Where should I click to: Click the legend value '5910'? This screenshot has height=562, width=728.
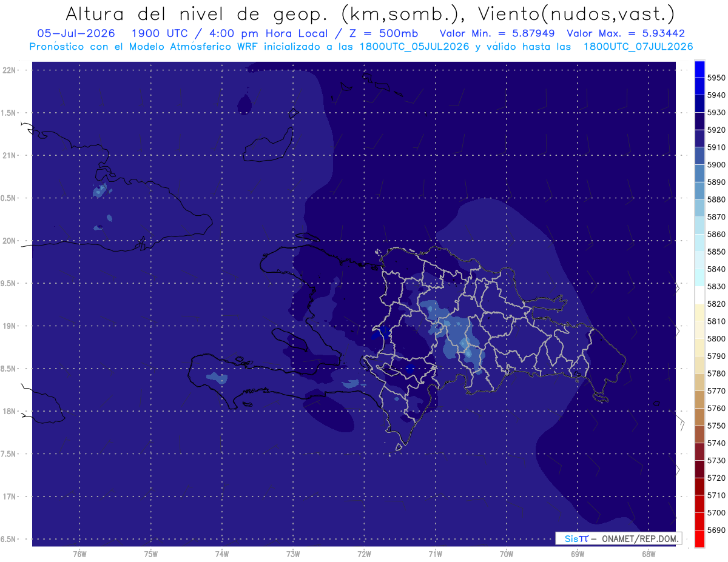(716, 147)
